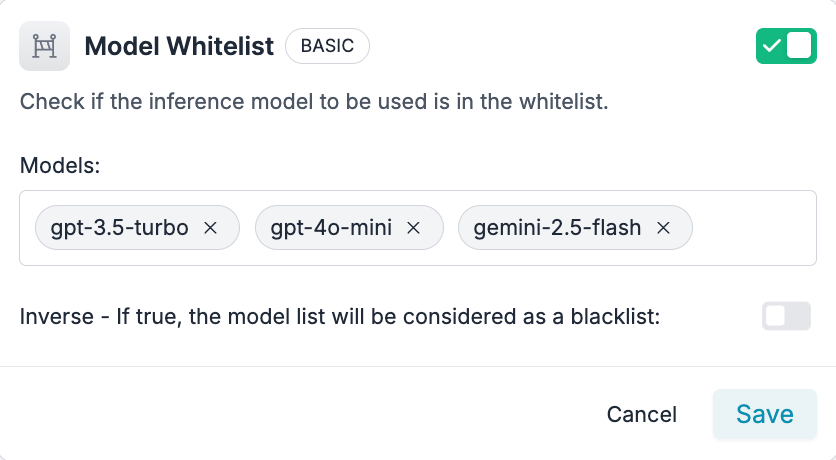836x460 pixels.
Task: Enable the Inverse blacklist toggle
Action: pyautogui.click(x=786, y=317)
